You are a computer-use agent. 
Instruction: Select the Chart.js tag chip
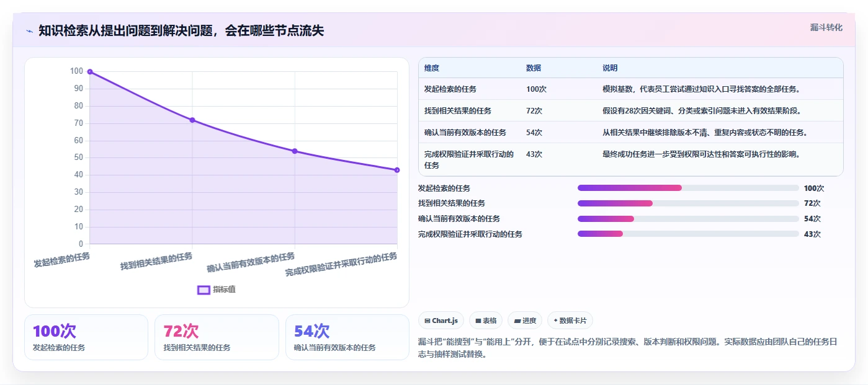[441, 321]
